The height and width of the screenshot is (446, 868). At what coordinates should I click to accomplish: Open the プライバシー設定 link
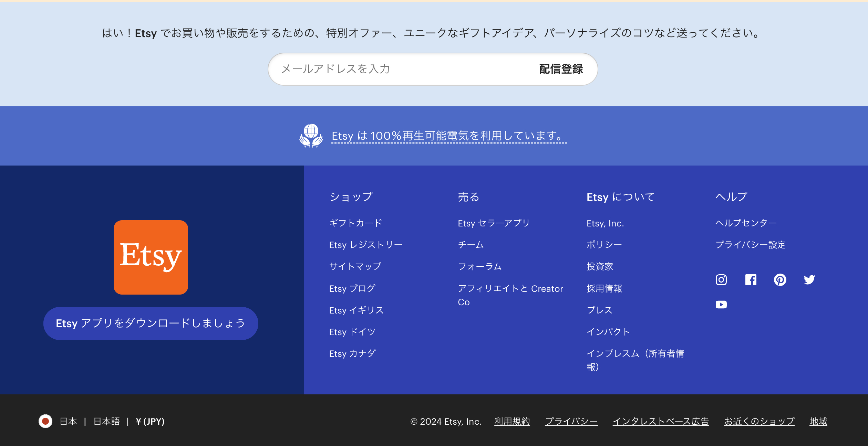751,245
